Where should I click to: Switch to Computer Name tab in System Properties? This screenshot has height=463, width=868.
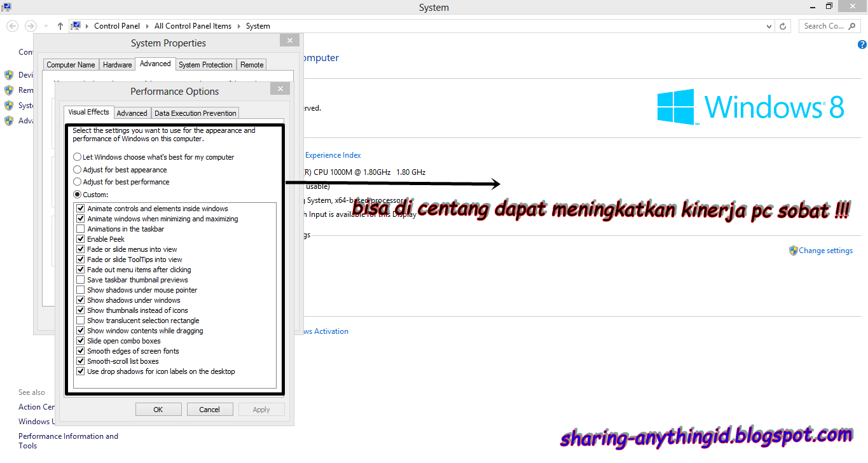71,65
